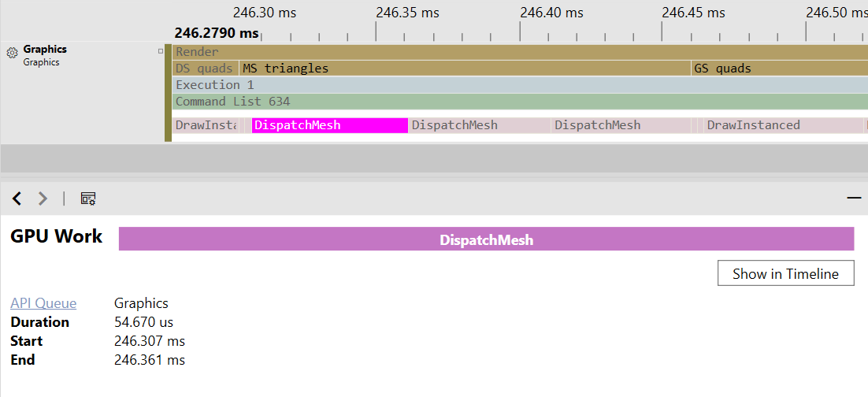Click the End value 246.361 ms
Screen dimensions: 868x397
tap(150, 360)
